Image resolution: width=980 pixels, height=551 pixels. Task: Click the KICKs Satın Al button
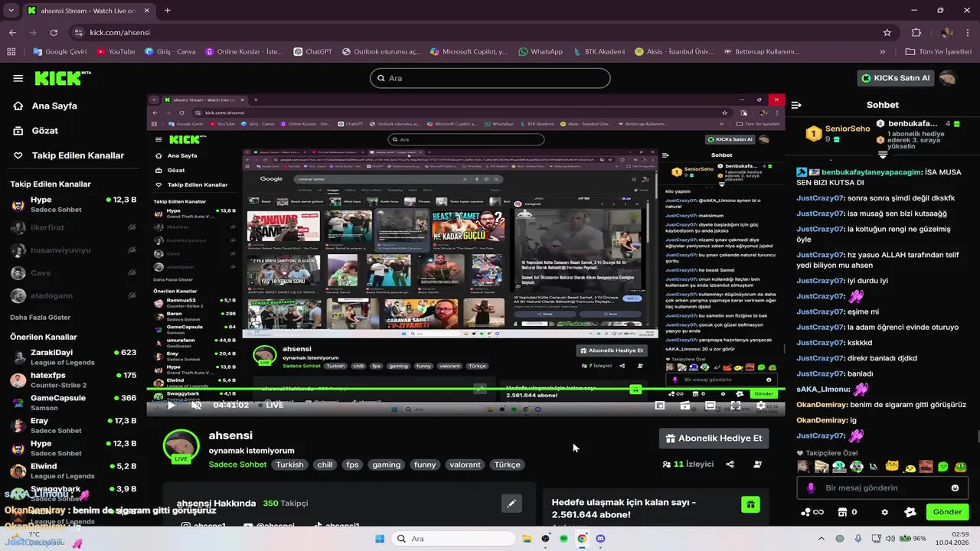pos(895,78)
